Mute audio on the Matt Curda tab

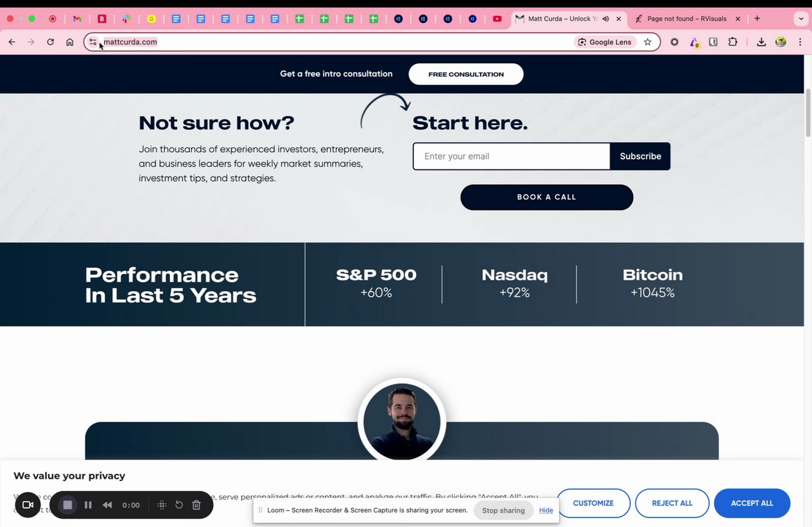606,19
